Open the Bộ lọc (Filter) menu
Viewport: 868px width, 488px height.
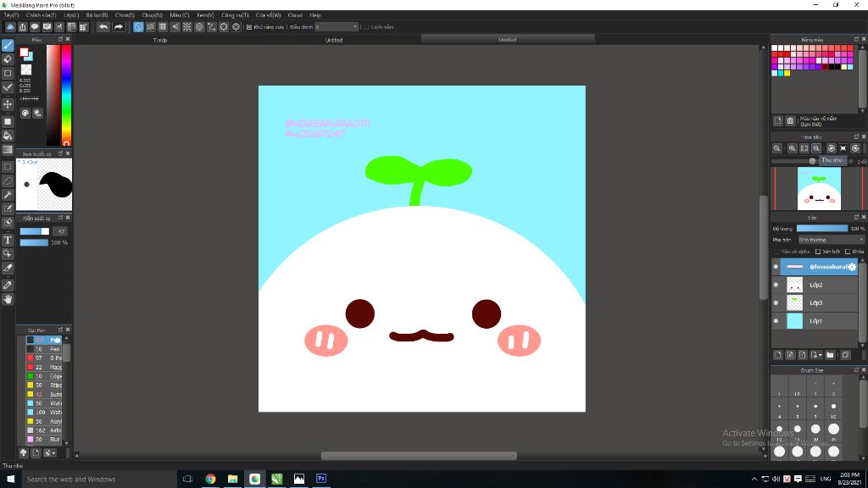pos(97,15)
